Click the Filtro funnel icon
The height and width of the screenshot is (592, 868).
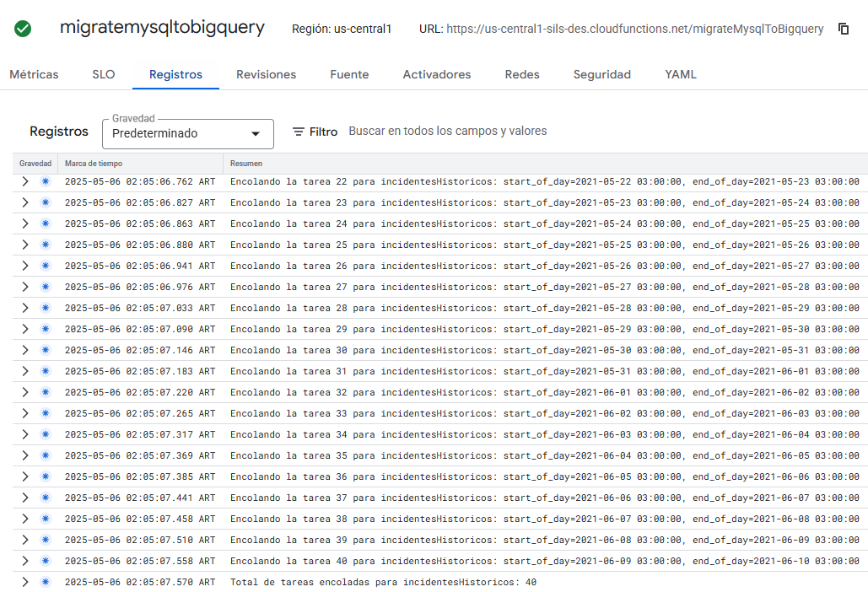(x=299, y=132)
